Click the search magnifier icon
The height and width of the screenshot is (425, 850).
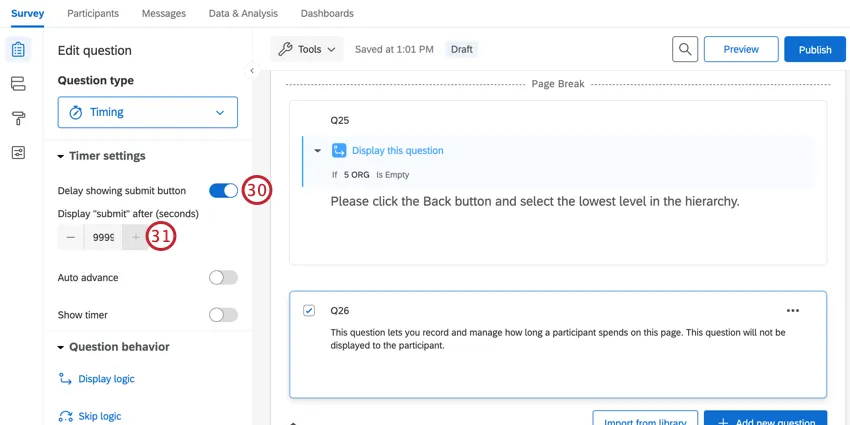(x=684, y=49)
